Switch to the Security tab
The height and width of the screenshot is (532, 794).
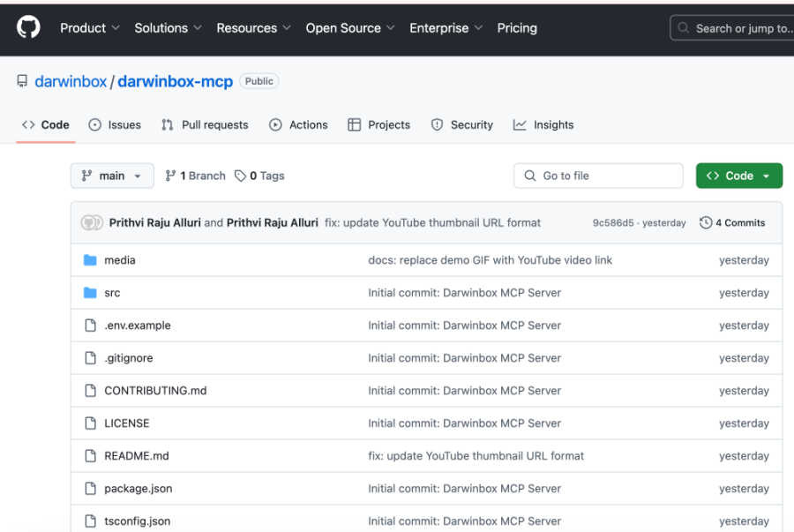pos(461,125)
